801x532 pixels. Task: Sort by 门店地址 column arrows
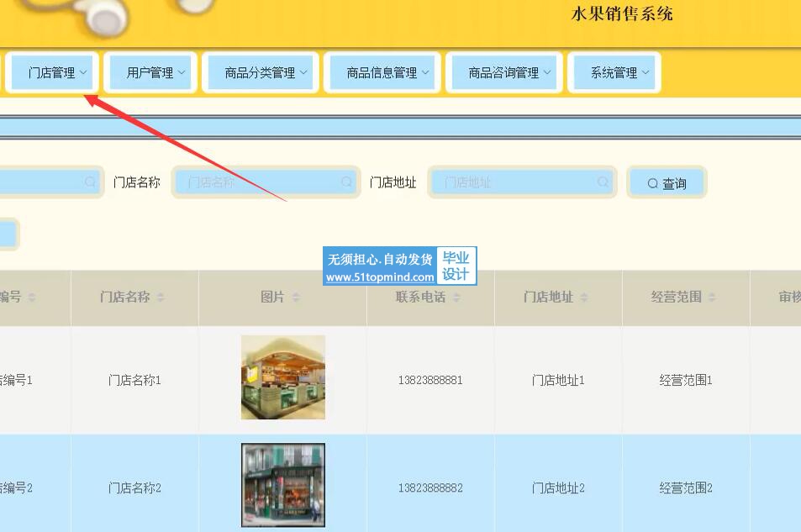(584, 297)
